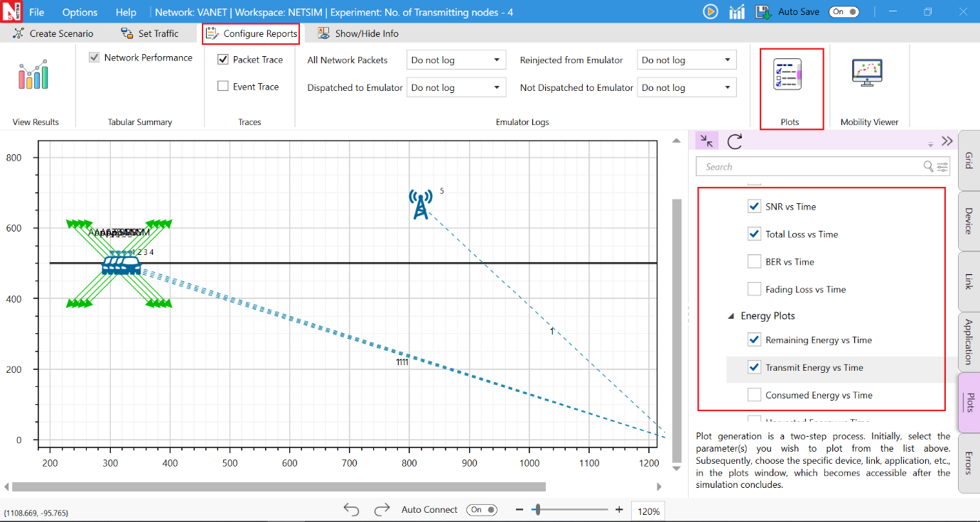Select the base station tower on canvas
The height and width of the screenshot is (522, 980).
[x=421, y=204]
